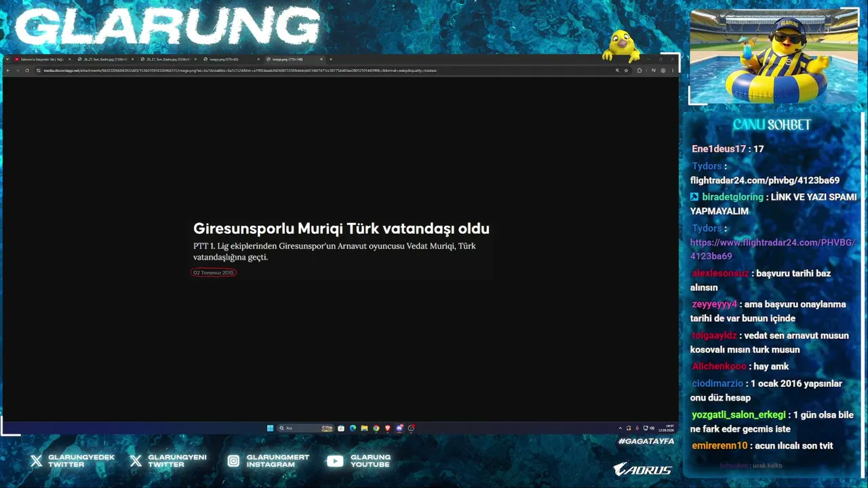Screen dimensions: 868x488
Task: Click the #GAGATAYFA hashtag text
Action: click(646, 441)
